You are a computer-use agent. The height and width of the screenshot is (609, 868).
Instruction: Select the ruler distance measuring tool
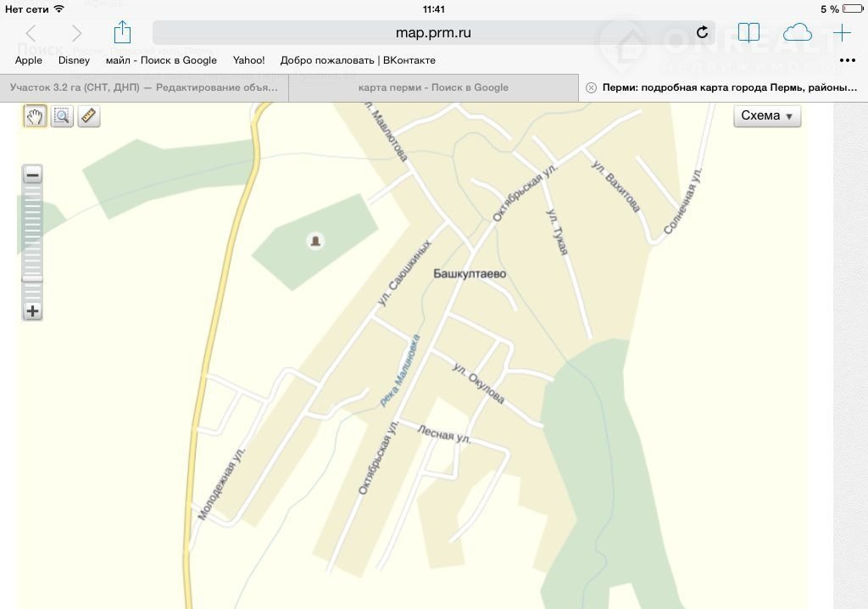89,116
